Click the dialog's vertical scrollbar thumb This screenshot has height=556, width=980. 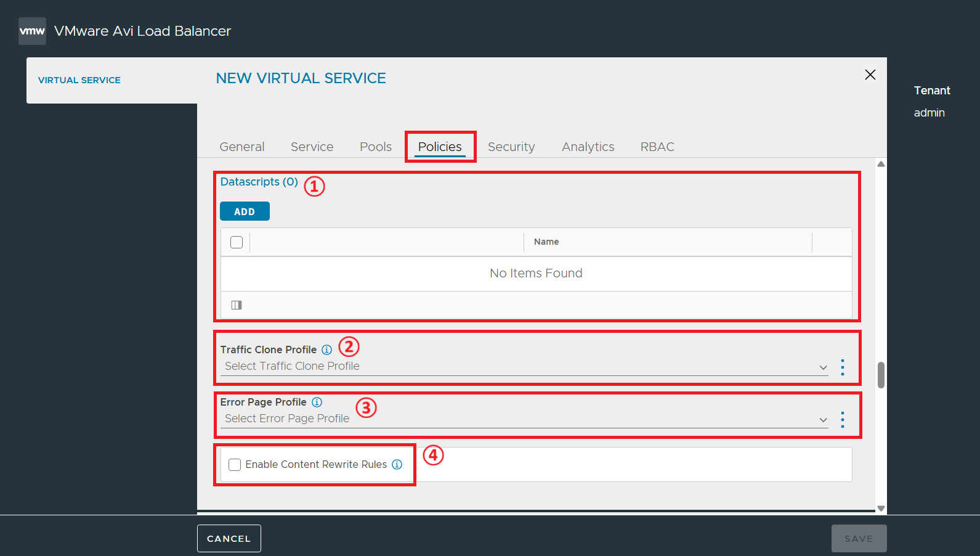pos(881,375)
